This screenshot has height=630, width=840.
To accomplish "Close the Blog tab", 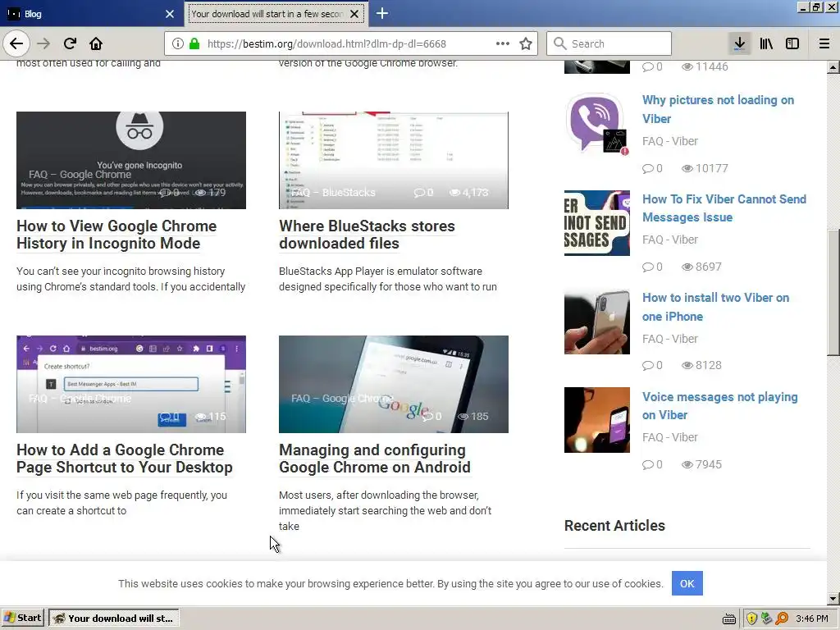I will click(170, 14).
